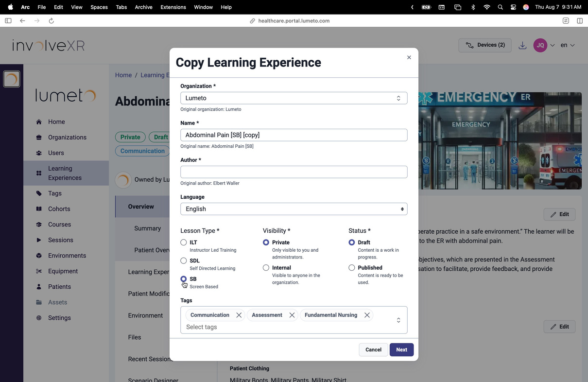Open macOS Control Center icon
This screenshot has height=382, width=588.
513,7
